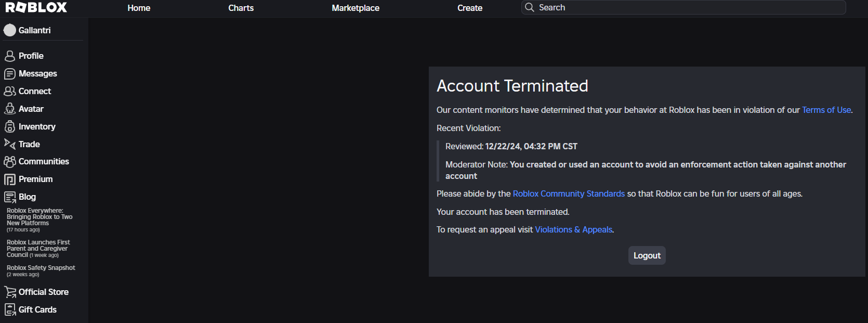Open Official Store cart icon
The height and width of the screenshot is (323, 868).
(10, 292)
